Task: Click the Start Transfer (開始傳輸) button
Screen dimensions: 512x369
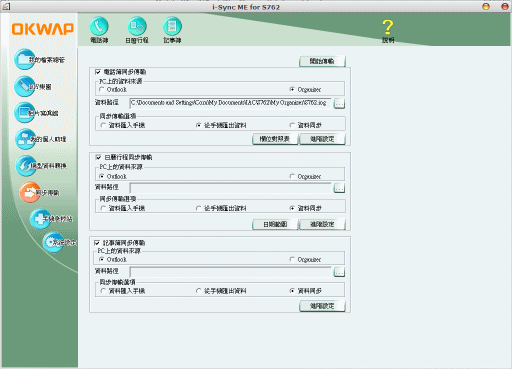Action: click(322, 61)
